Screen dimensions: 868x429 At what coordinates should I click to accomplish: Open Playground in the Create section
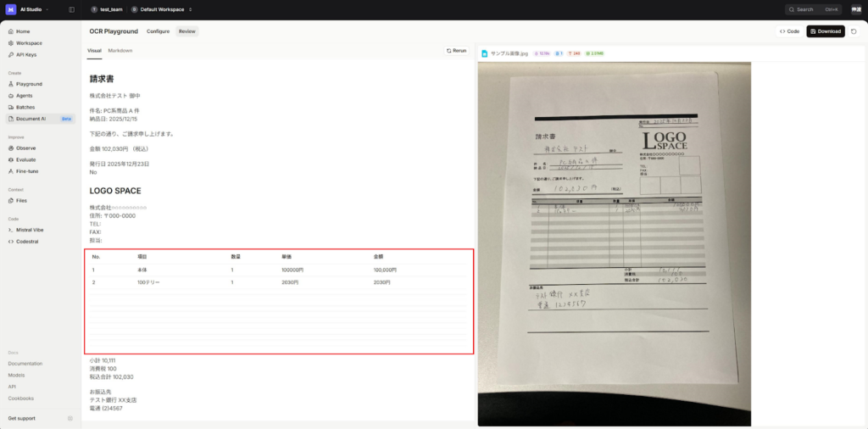(x=29, y=84)
